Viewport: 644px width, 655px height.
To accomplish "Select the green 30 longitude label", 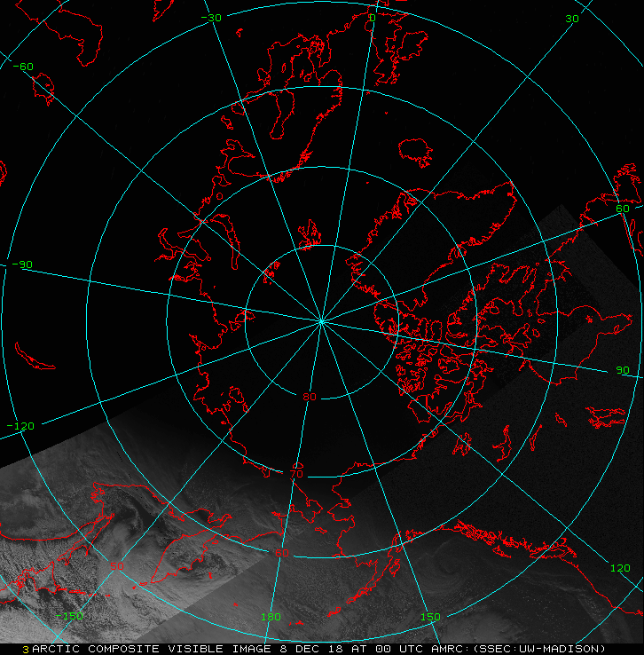I will pyautogui.click(x=572, y=19).
